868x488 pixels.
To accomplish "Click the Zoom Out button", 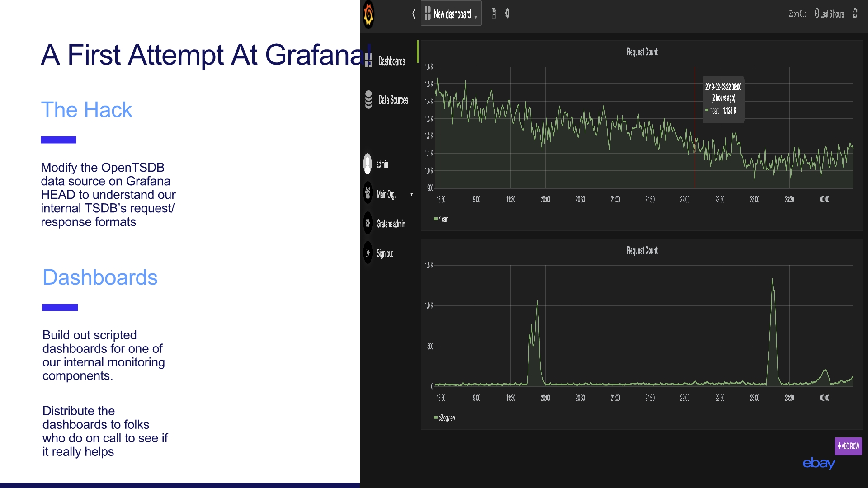I will [797, 14].
